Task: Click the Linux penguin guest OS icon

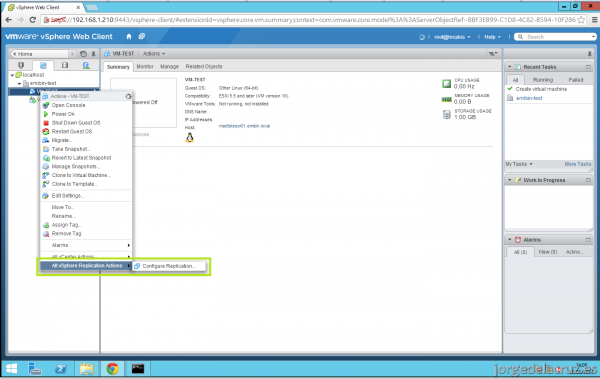Action: point(189,138)
